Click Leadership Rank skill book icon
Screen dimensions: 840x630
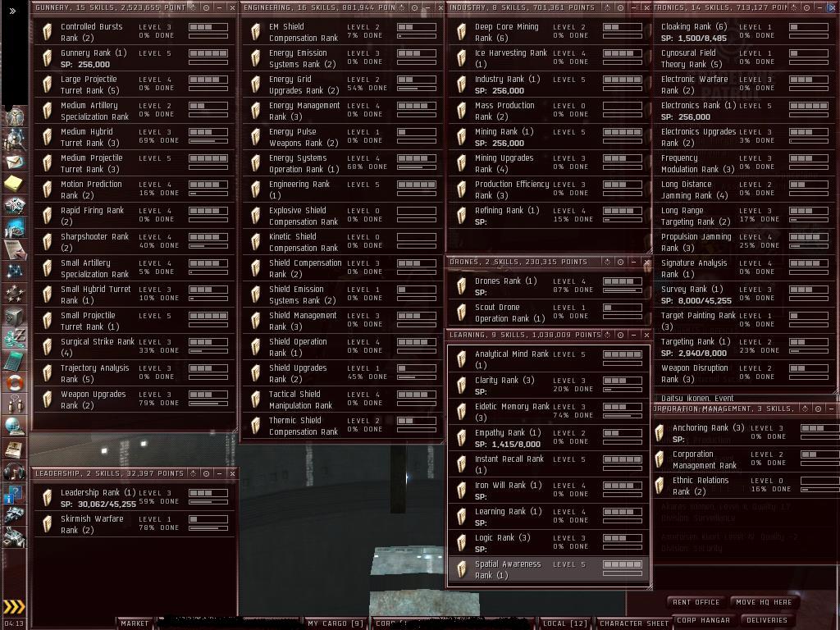(x=47, y=498)
